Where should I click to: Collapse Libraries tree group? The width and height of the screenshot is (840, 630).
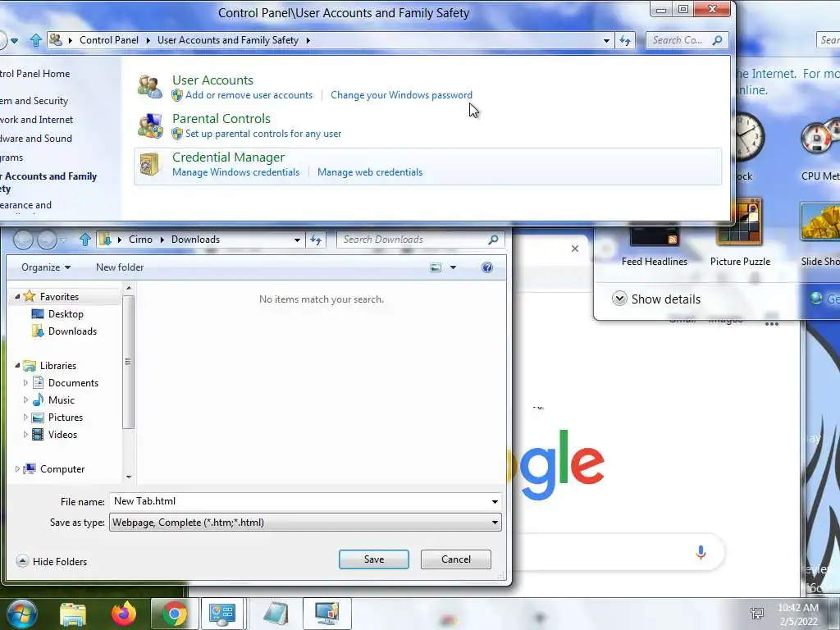coord(17,365)
